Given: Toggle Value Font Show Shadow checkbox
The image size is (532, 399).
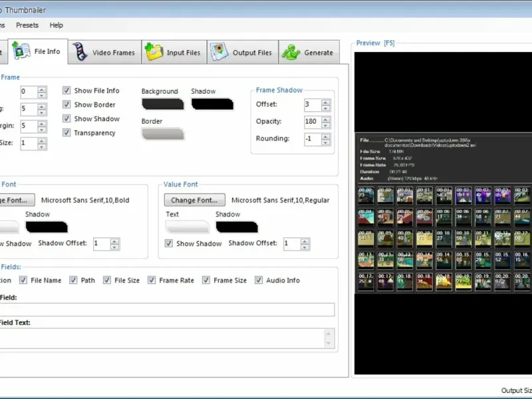Looking at the screenshot, I should click(169, 243).
